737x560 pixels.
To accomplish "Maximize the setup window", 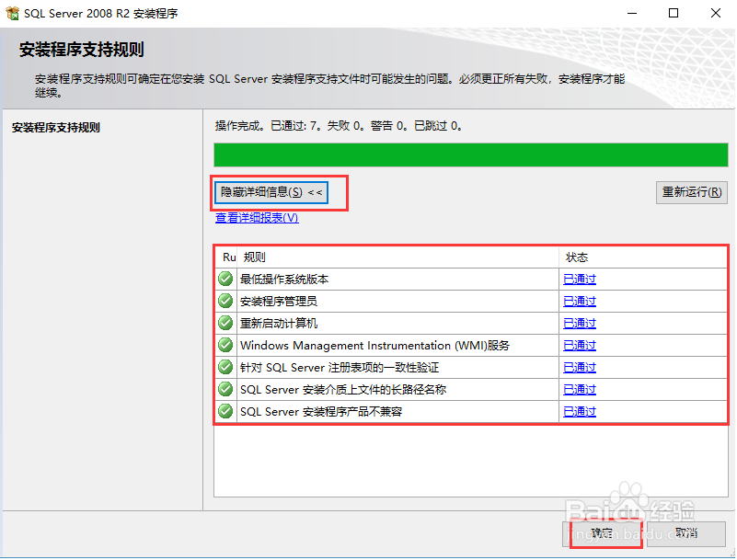I will (674, 13).
